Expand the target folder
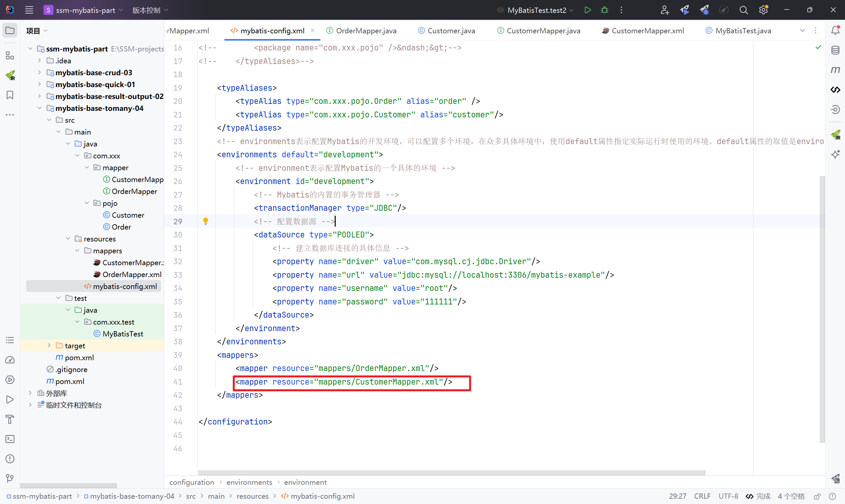845x504 pixels. 49,345
